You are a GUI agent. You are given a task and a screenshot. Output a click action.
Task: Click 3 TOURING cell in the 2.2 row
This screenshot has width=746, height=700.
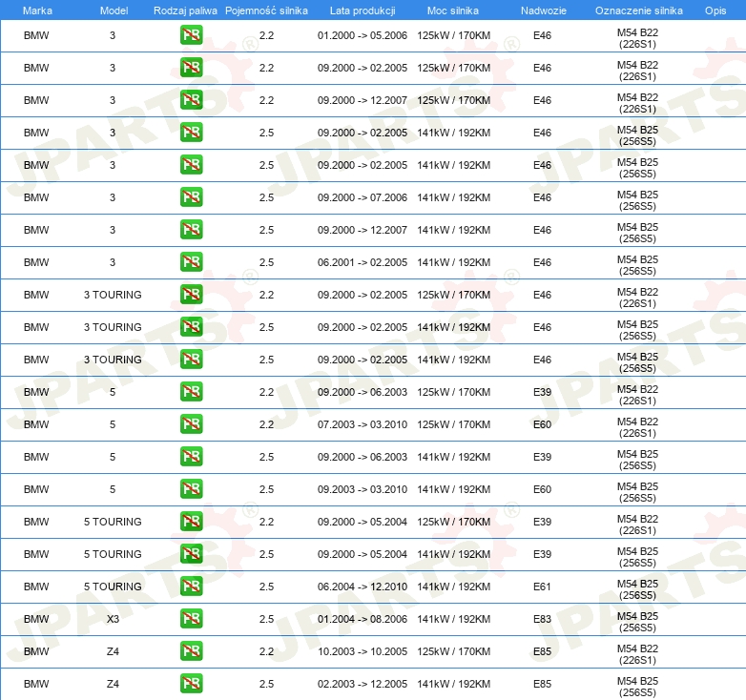(113, 295)
